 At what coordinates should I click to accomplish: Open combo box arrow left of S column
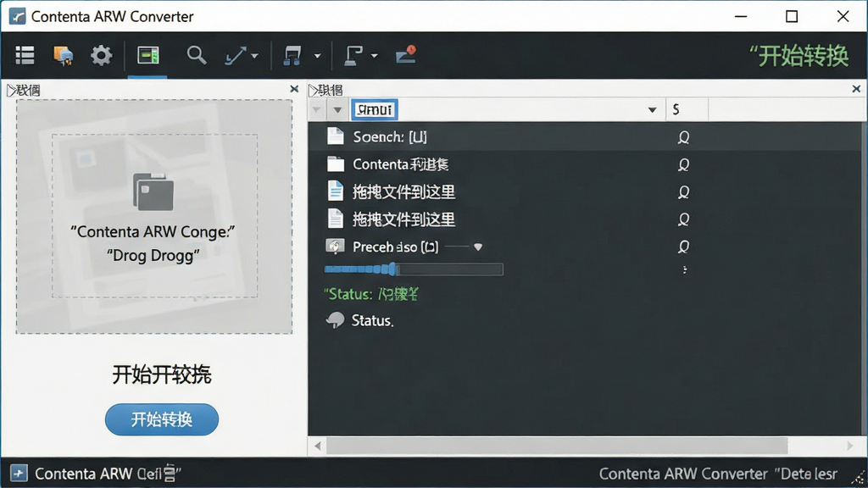652,109
